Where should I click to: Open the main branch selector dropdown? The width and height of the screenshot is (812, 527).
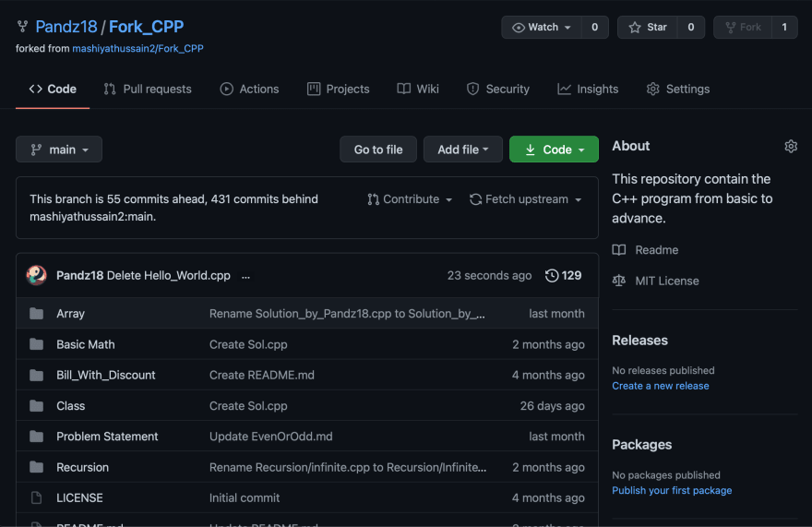click(59, 150)
